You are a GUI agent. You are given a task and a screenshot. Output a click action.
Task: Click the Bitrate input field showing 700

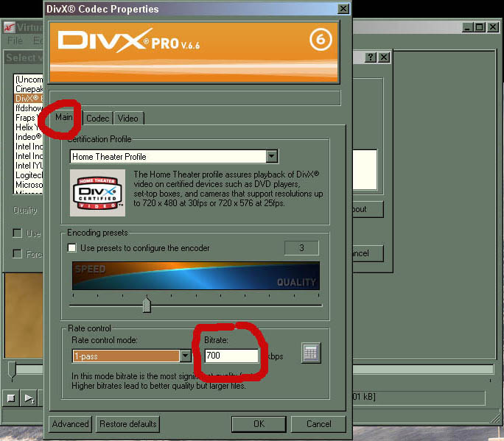pos(231,356)
